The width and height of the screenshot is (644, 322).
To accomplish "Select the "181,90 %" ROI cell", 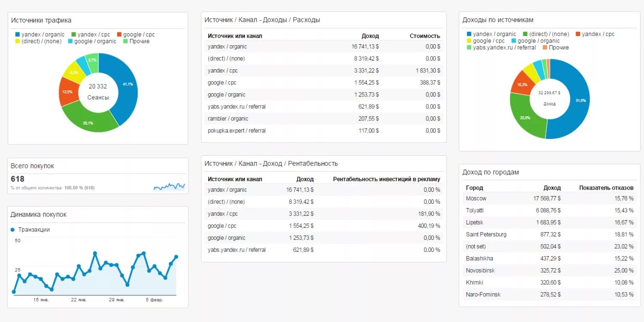I will (429, 214).
